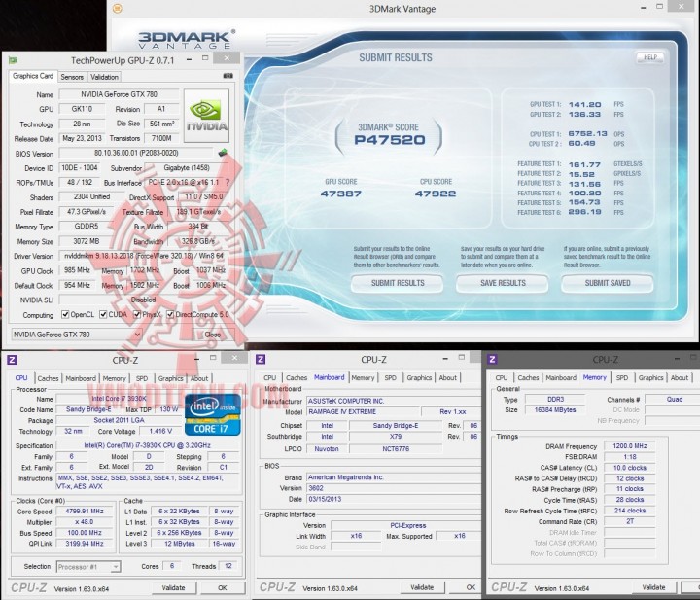700x600 pixels.
Task: Click the Feature Test 6 value 296.19
Action: [584, 212]
